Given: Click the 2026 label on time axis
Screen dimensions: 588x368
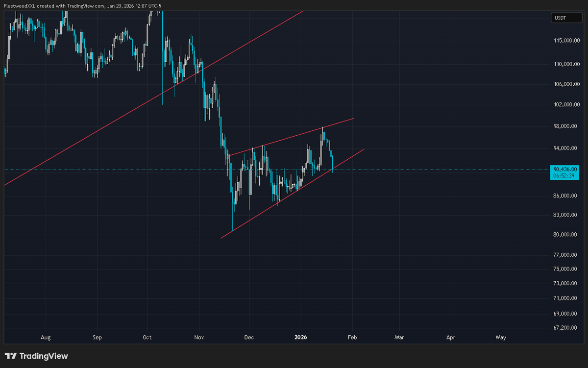Looking at the screenshot, I should [300, 337].
